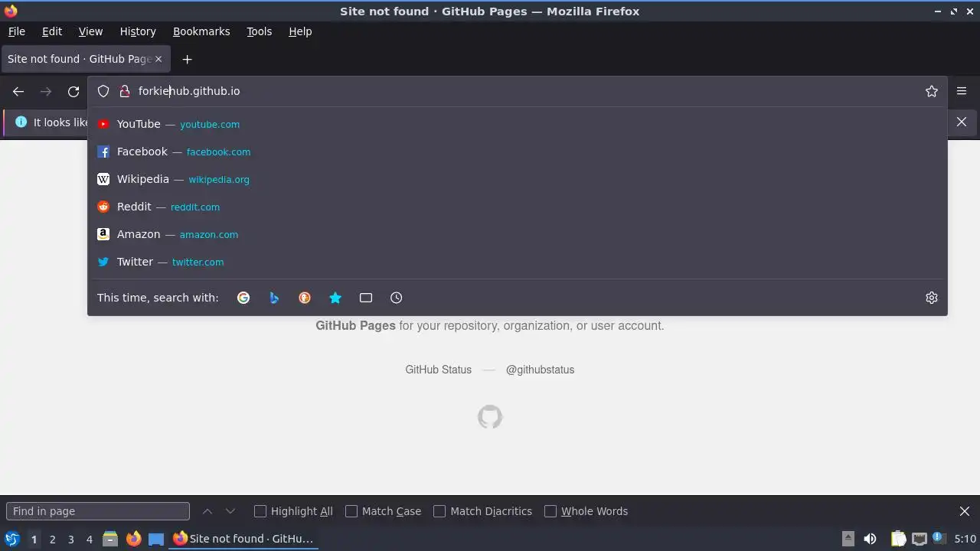
Task: Reload the current page
Action: (x=73, y=91)
